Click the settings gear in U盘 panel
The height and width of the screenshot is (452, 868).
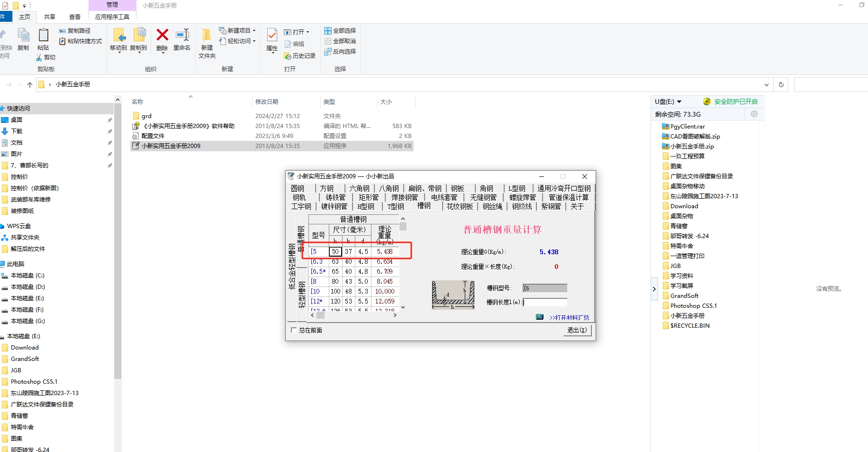pos(754,114)
